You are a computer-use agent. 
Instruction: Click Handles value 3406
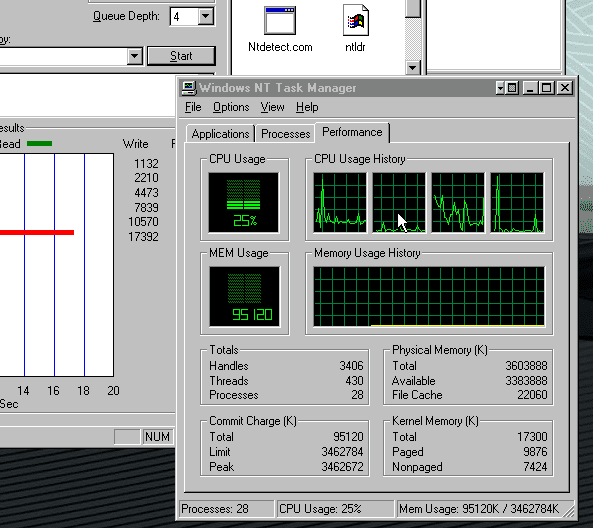[351, 366]
